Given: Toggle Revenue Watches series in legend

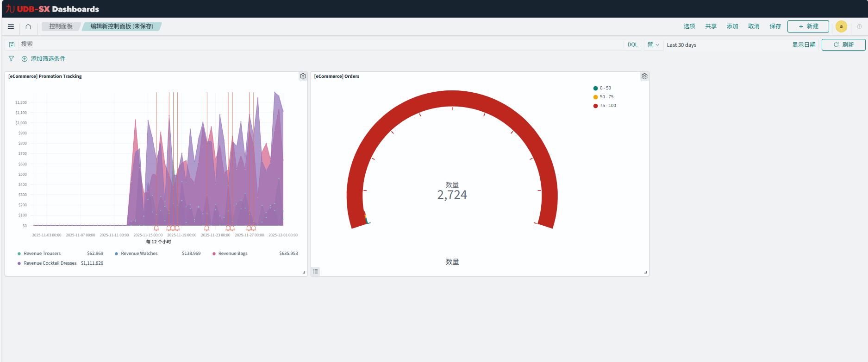Looking at the screenshot, I should 139,254.
